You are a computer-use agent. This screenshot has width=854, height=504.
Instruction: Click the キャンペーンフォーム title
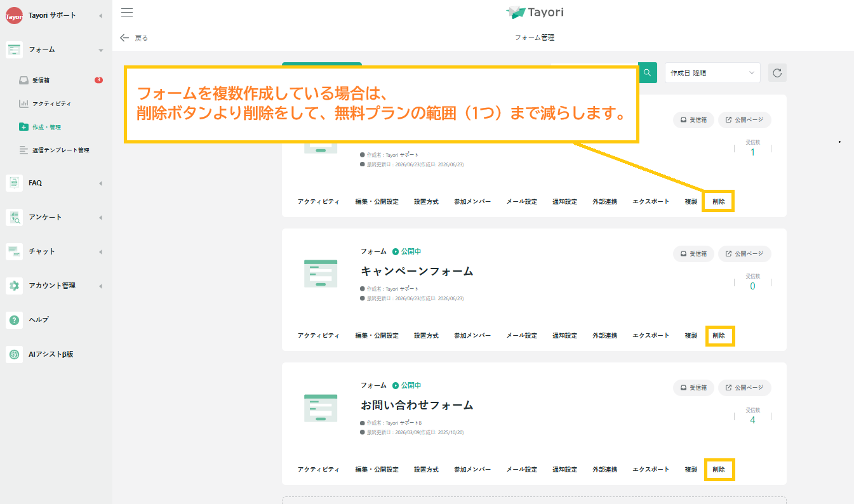(x=417, y=272)
